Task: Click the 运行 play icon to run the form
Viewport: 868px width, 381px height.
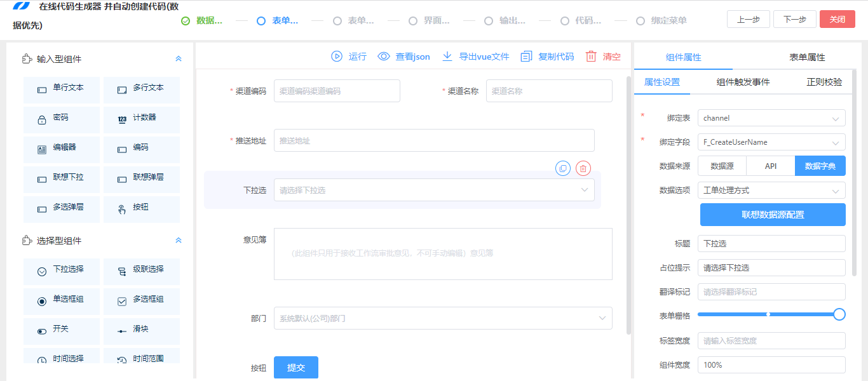Action: click(337, 56)
